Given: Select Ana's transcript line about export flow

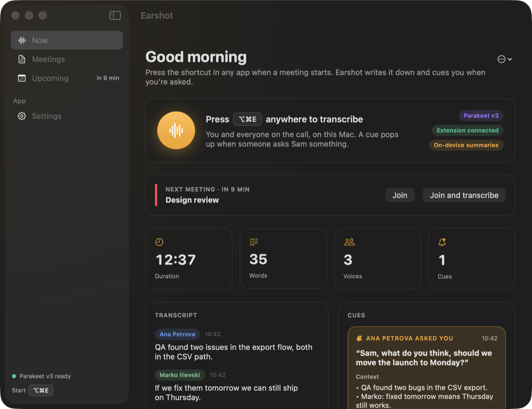Looking at the screenshot, I should (x=234, y=352).
